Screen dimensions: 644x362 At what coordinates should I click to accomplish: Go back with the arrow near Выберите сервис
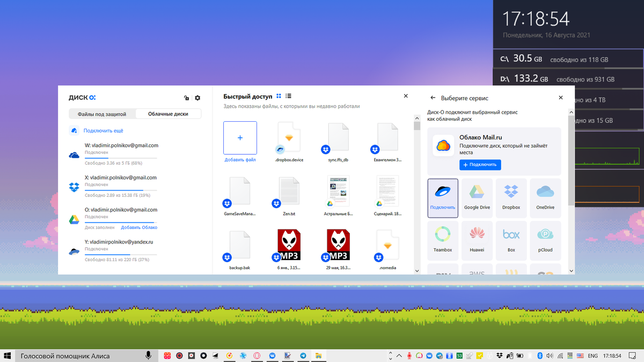[433, 98]
